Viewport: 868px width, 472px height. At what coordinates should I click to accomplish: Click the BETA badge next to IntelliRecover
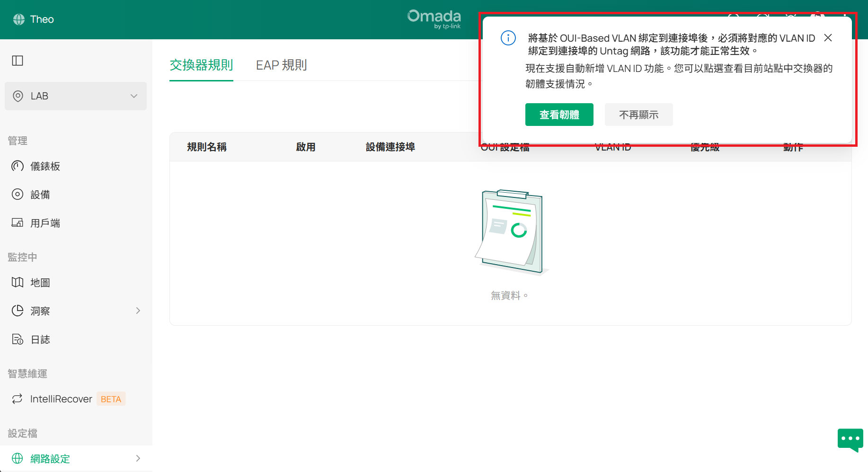111,399
